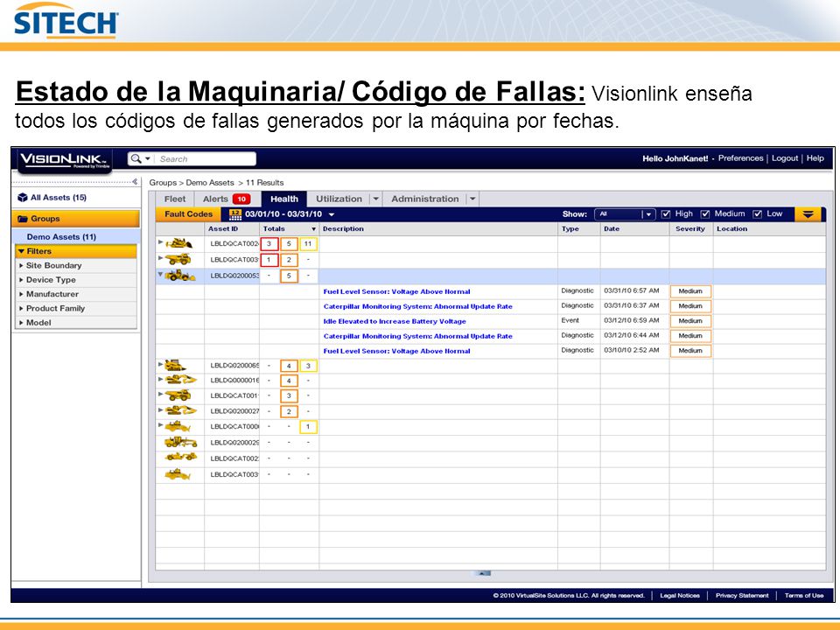Image resolution: width=840 pixels, height=630 pixels.
Task: Open the Show All dropdown
Action: 625,214
